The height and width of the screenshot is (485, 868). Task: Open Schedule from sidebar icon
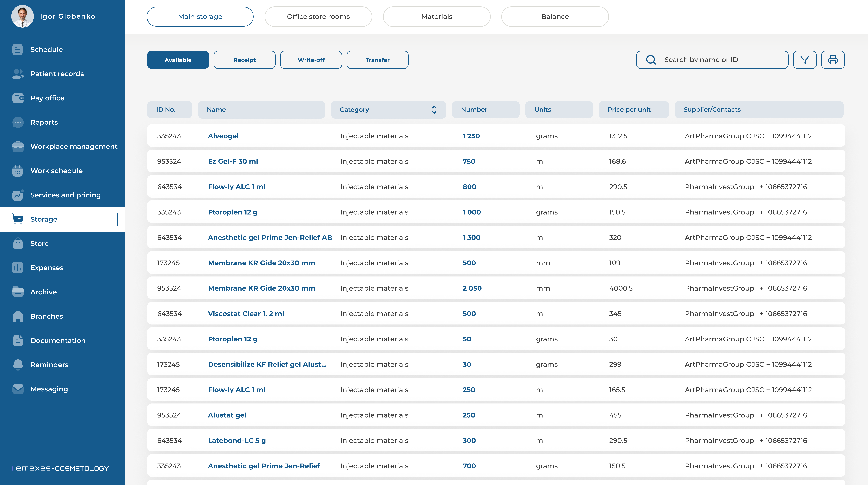(17, 49)
